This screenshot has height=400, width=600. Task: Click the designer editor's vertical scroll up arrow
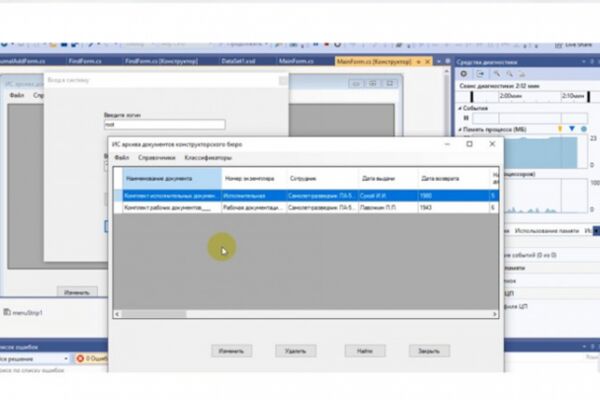(x=447, y=72)
